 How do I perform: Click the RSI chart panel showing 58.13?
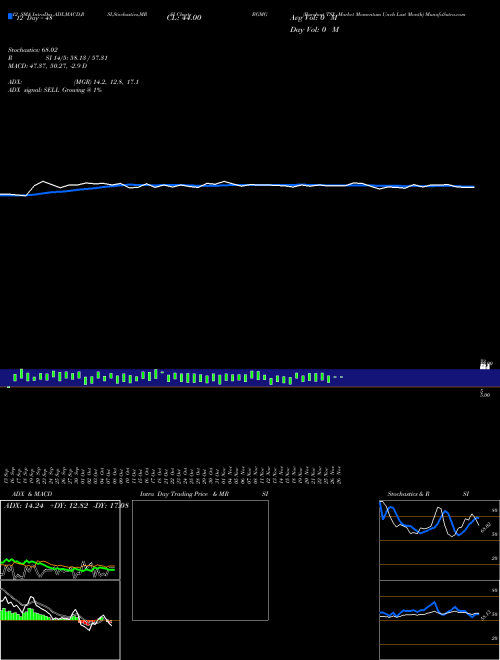tap(439, 620)
